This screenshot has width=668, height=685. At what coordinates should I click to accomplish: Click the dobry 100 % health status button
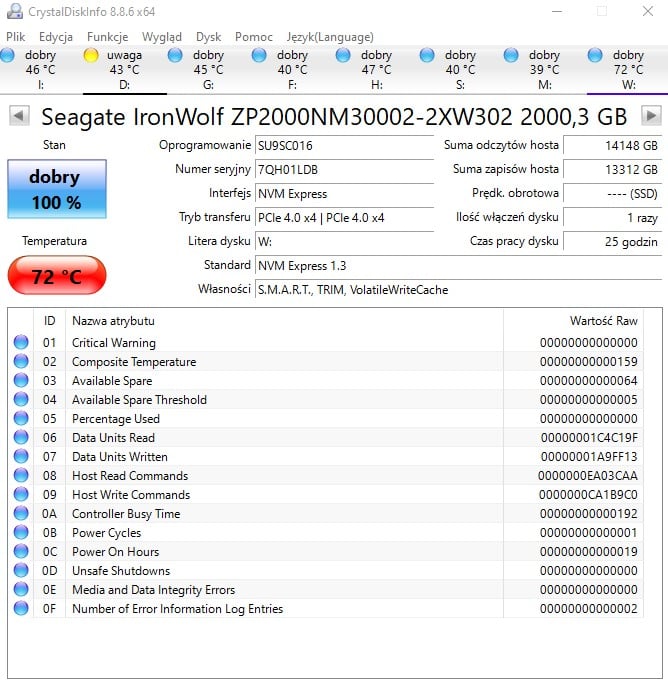click(57, 189)
